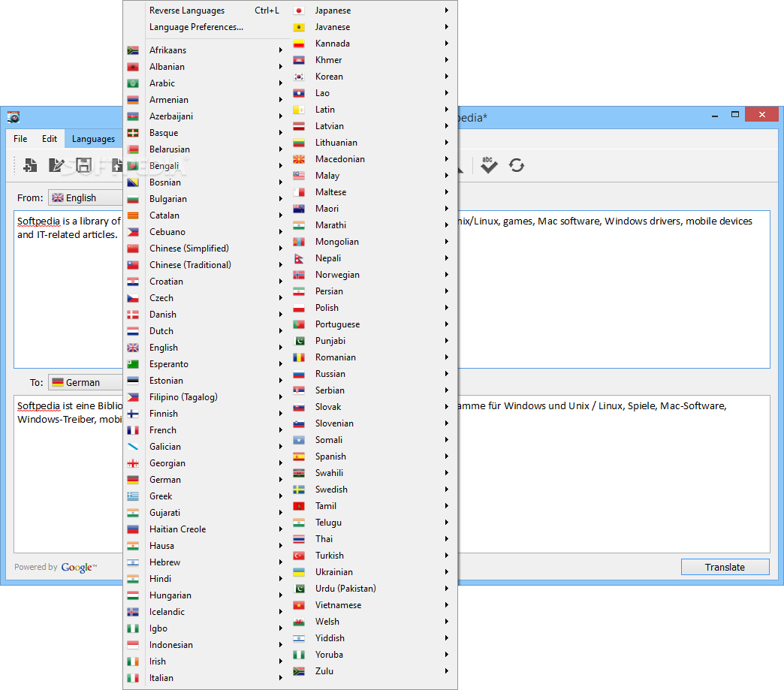Click the application icon in title bar
This screenshot has width=784, height=690.
[x=14, y=117]
